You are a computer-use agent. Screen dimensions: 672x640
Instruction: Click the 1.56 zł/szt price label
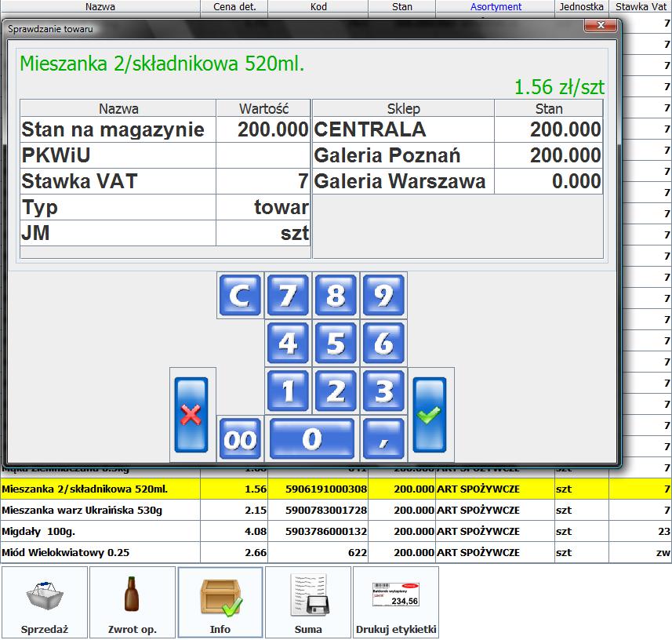pos(559,87)
